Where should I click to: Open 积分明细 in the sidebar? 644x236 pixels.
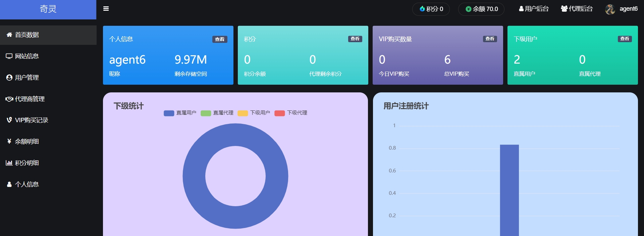point(48,163)
